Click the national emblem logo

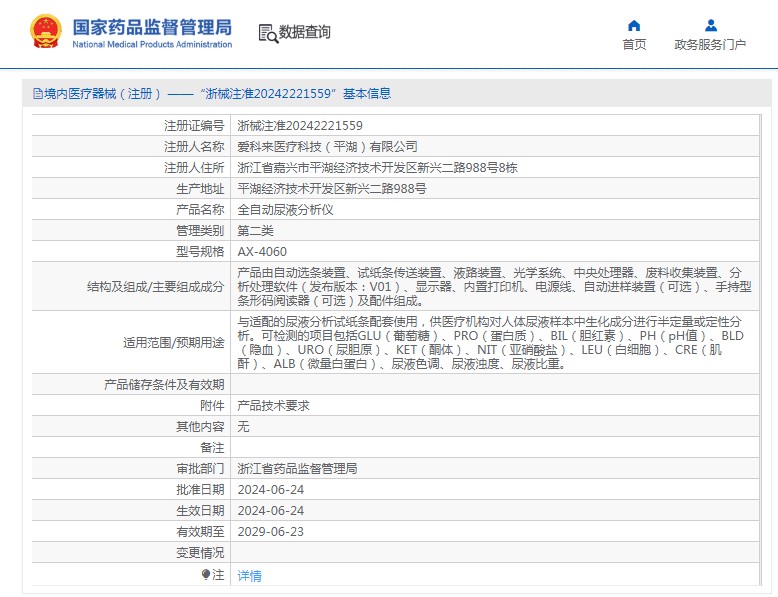46,32
